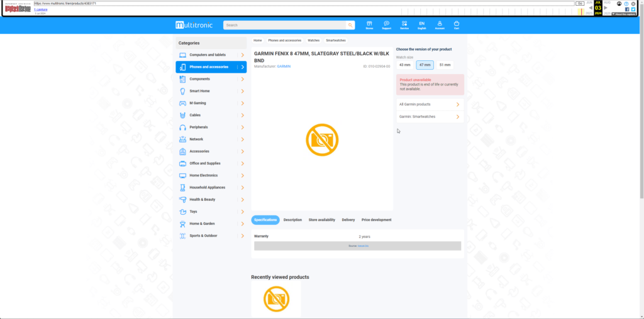Open All Garmin products link

(430, 104)
